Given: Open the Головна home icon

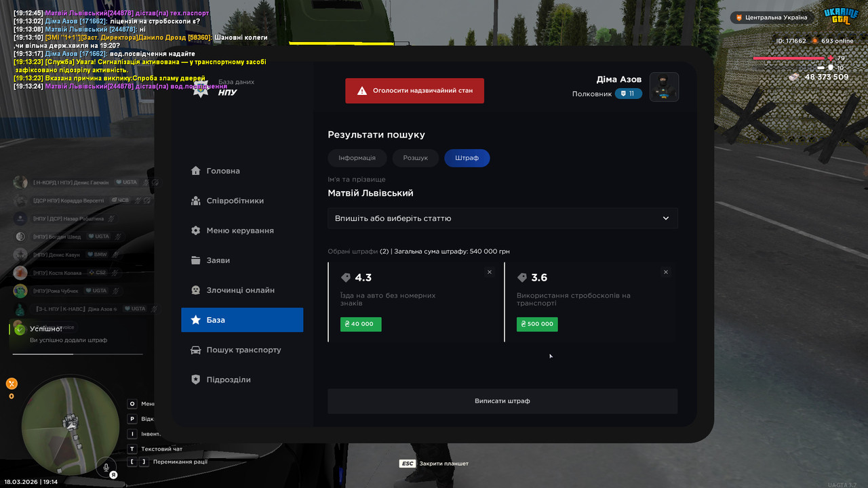Looking at the screenshot, I should tap(196, 171).
